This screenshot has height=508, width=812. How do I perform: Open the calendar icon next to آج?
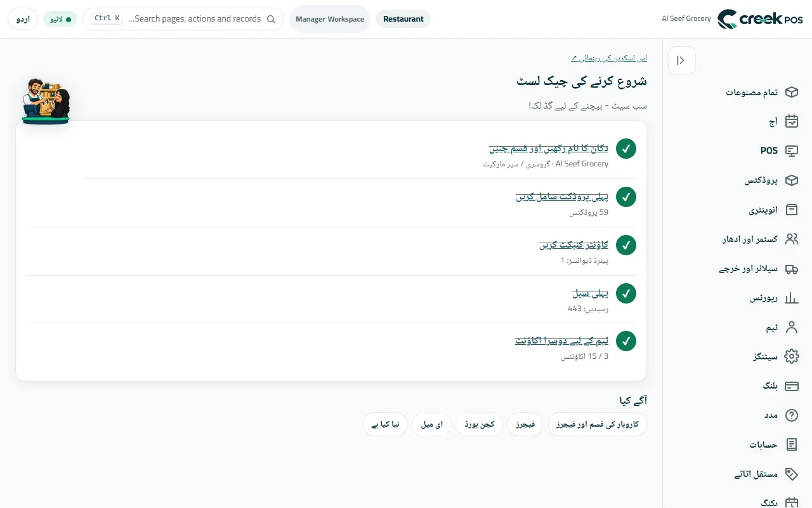tap(791, 121)
